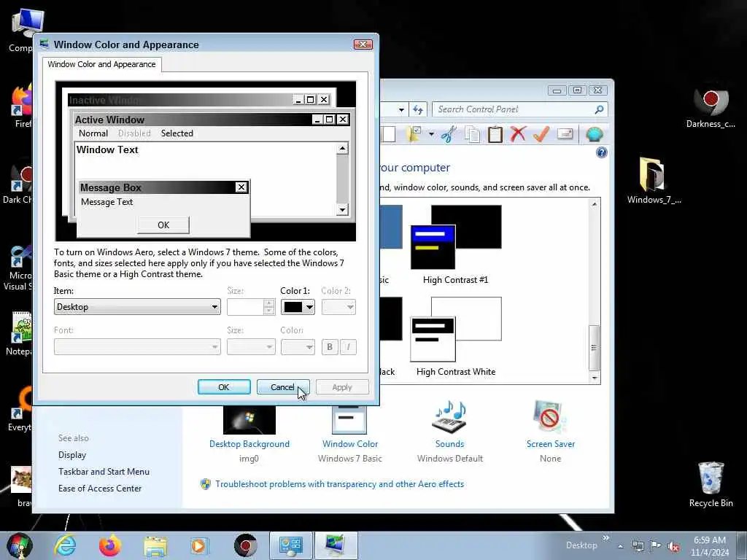Open the Desktop Background icon

(249, 421)
